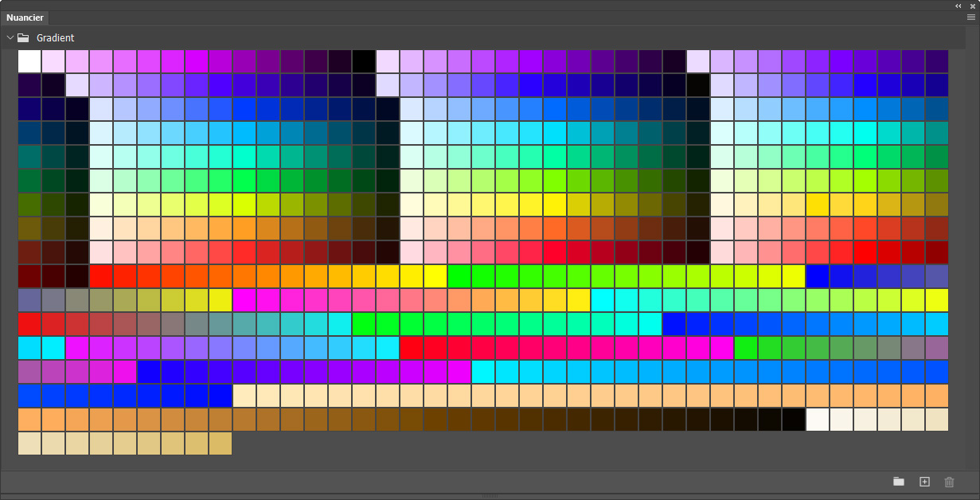Pick the pure black swatch in top row
This screenshot has height=500, width=980.
[x=364, y=61]
